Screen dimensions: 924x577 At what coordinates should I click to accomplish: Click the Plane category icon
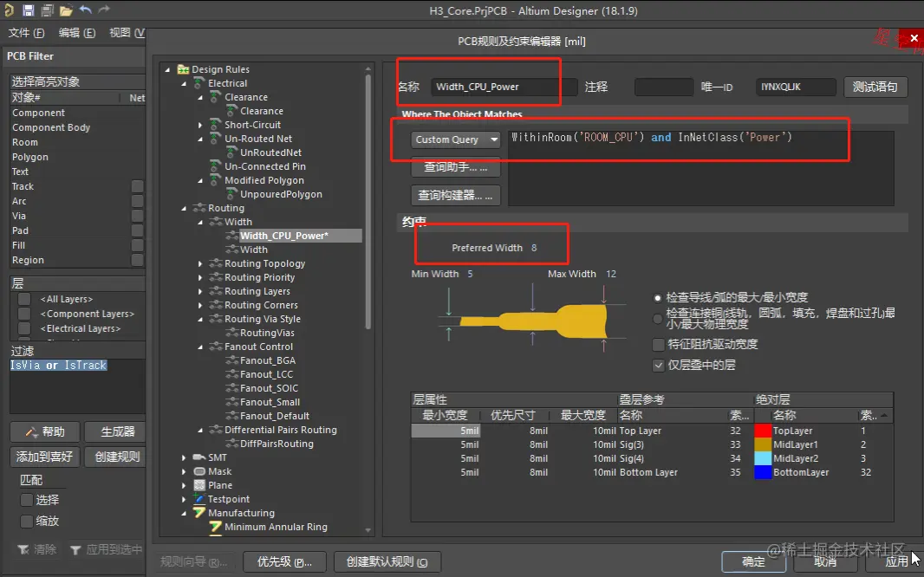199,485
